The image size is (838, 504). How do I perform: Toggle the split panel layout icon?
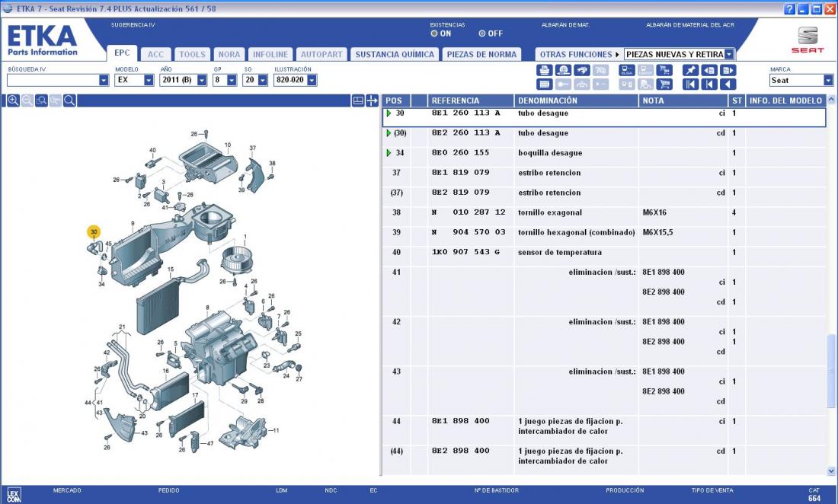pos(358,100)
